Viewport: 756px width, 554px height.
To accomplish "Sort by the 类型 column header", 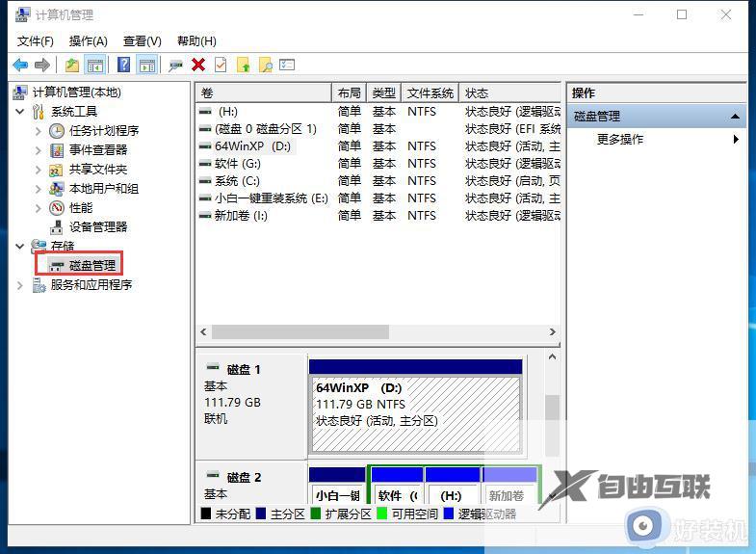I will 384,92.
